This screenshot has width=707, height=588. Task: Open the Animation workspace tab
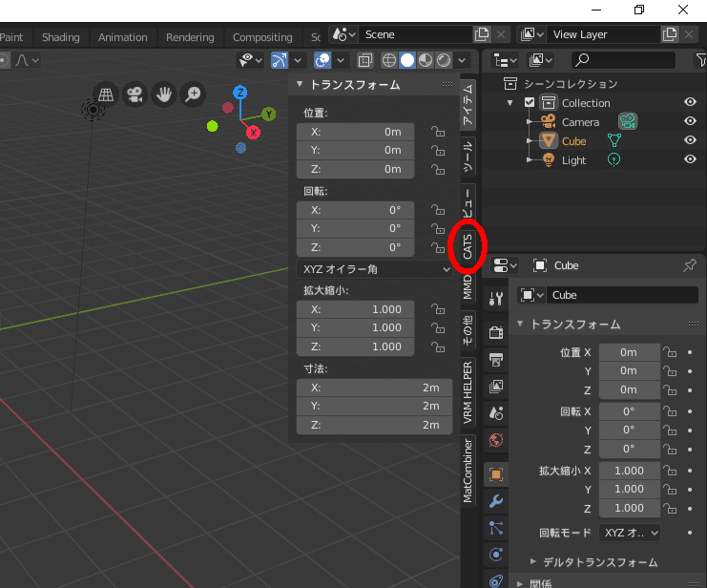tap(123, 37)
